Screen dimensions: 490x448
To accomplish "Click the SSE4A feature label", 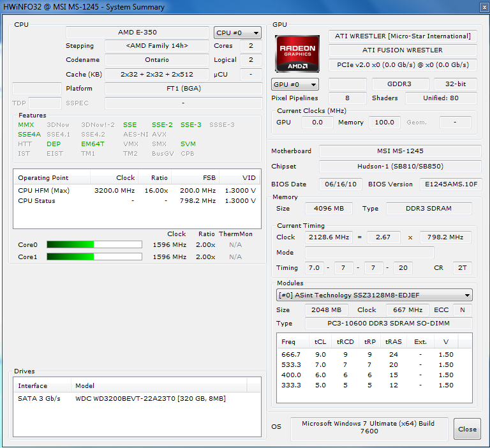I will [x=29, y=135].
